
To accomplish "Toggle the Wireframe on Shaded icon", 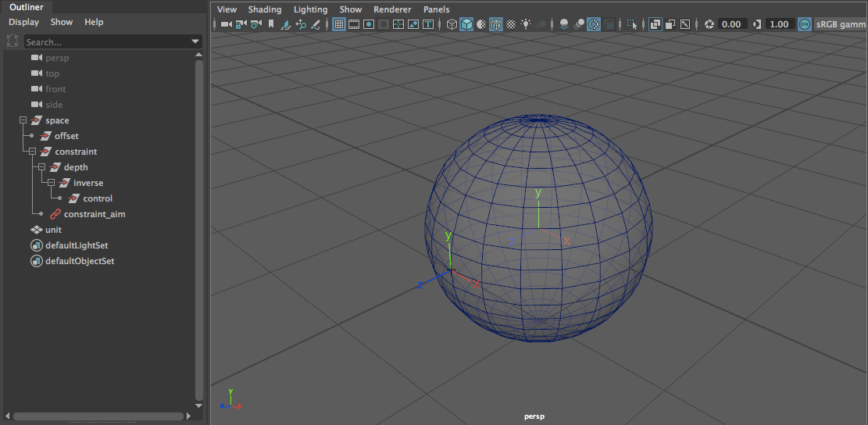I will 497,24.
